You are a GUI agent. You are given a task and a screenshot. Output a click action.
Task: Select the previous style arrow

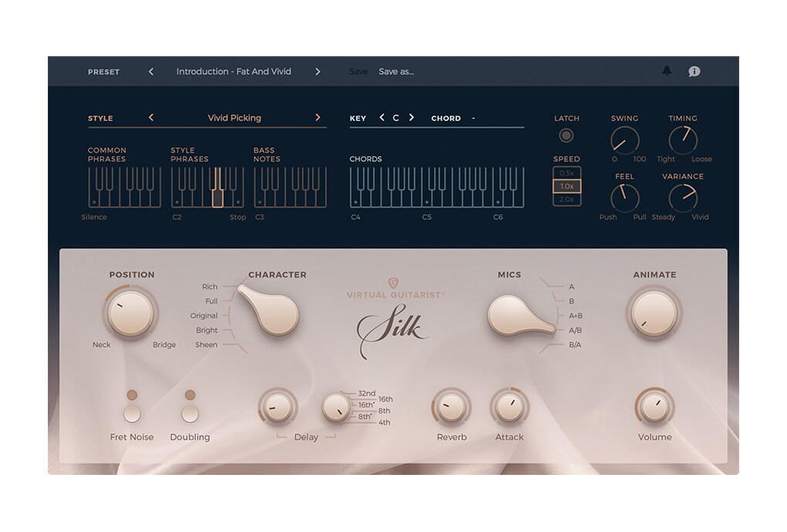tap(151, 117)
